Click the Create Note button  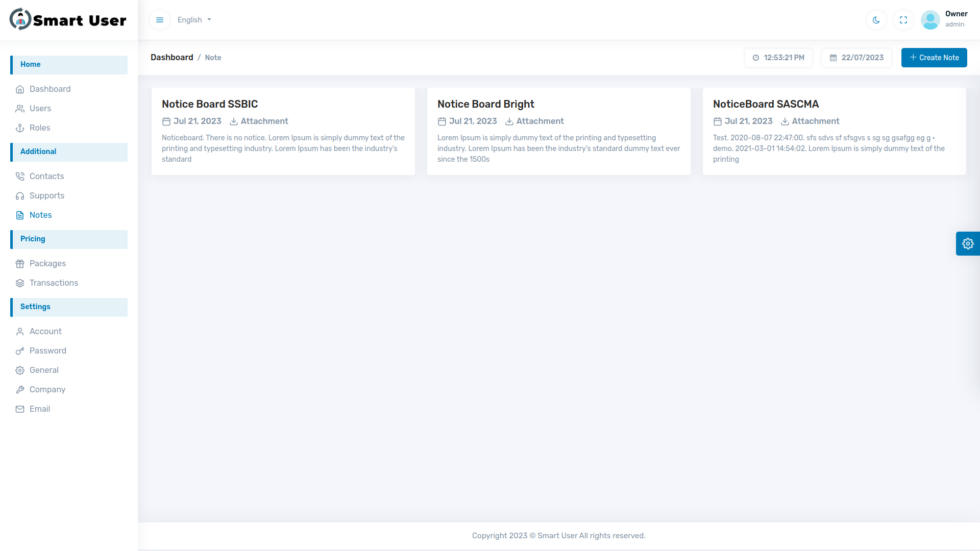click(934, 58)
